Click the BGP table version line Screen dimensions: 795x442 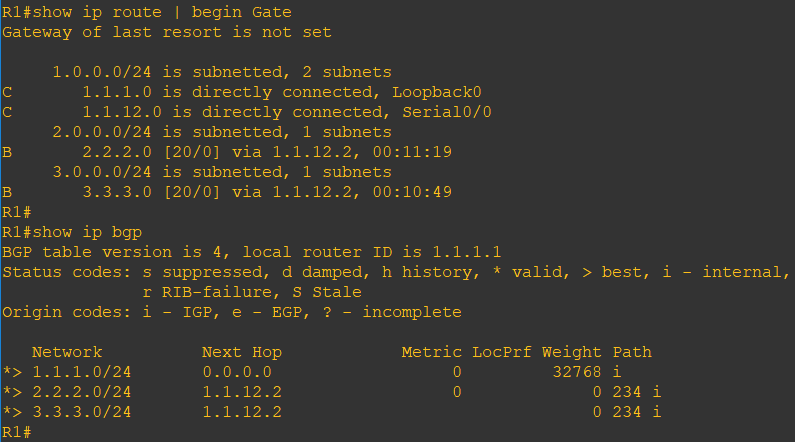click(251, 252)
